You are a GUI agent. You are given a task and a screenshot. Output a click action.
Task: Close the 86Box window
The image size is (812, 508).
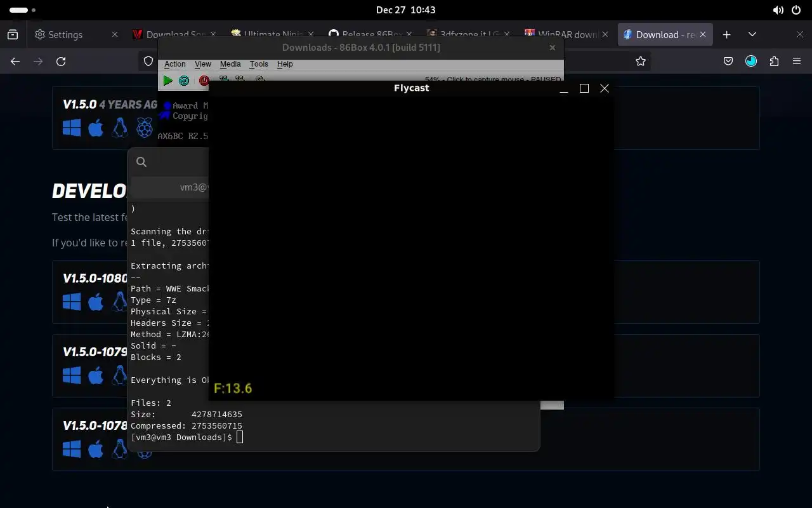553,48
